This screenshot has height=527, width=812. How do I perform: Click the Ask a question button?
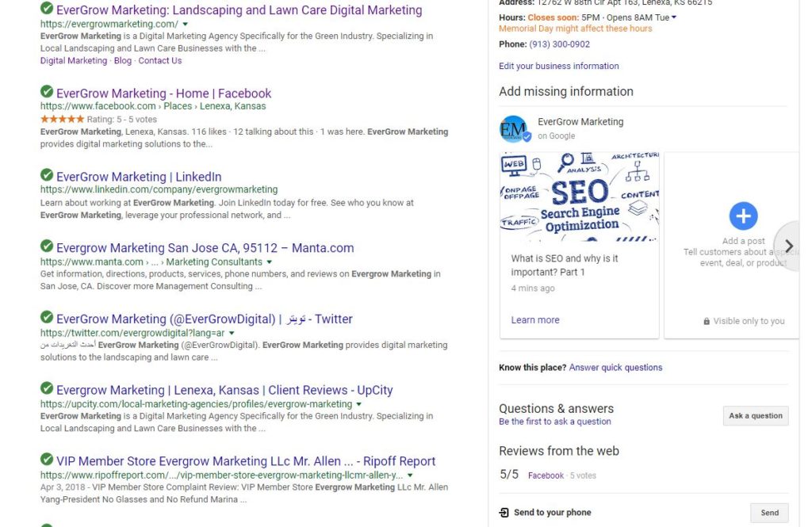(x=756, y=416)
